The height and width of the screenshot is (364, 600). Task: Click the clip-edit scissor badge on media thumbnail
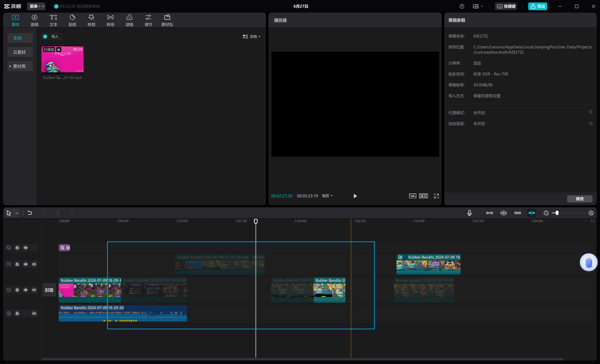[x=59, y=50]
